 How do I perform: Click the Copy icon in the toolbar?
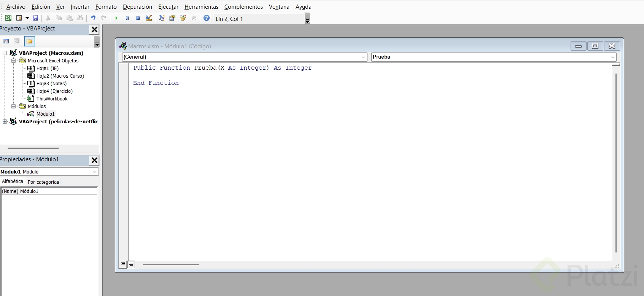tap(59, 18)
